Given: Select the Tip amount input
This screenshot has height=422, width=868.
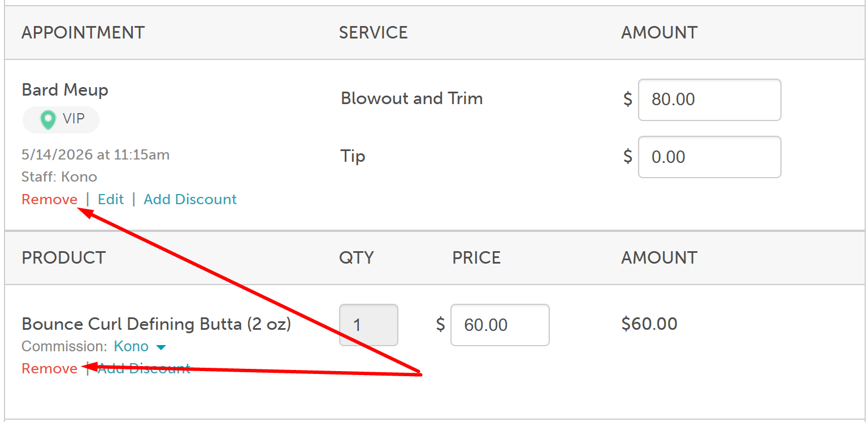Looking at the screenshot, I should 710,157.
